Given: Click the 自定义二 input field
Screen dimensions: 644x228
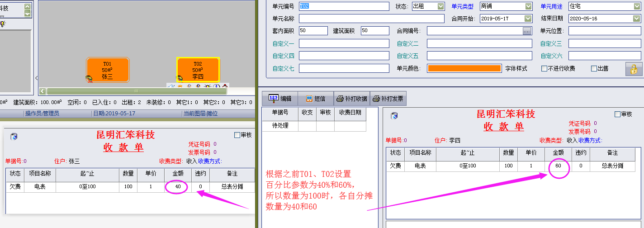Looking at the screenshot, I should (x=479, y=43).
